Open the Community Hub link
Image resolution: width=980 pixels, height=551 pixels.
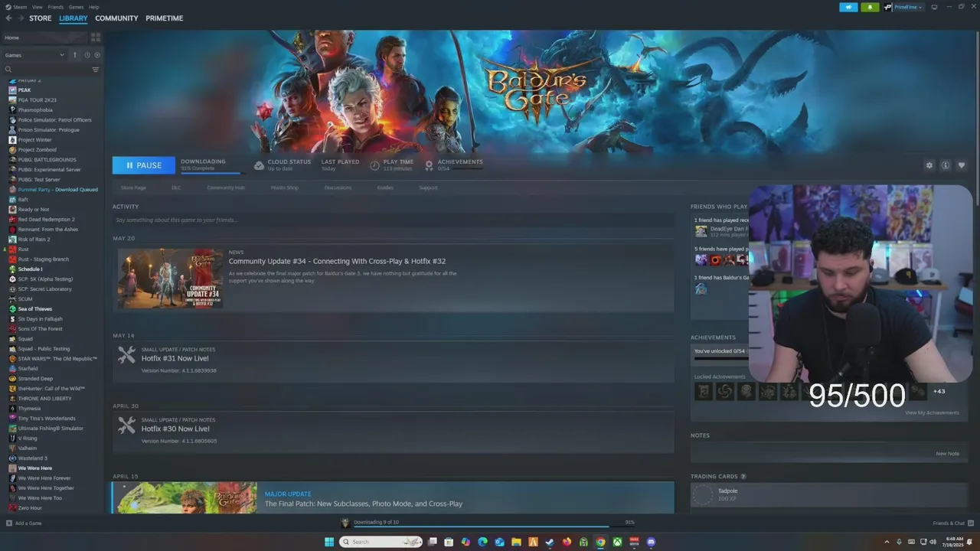point(226,187)
